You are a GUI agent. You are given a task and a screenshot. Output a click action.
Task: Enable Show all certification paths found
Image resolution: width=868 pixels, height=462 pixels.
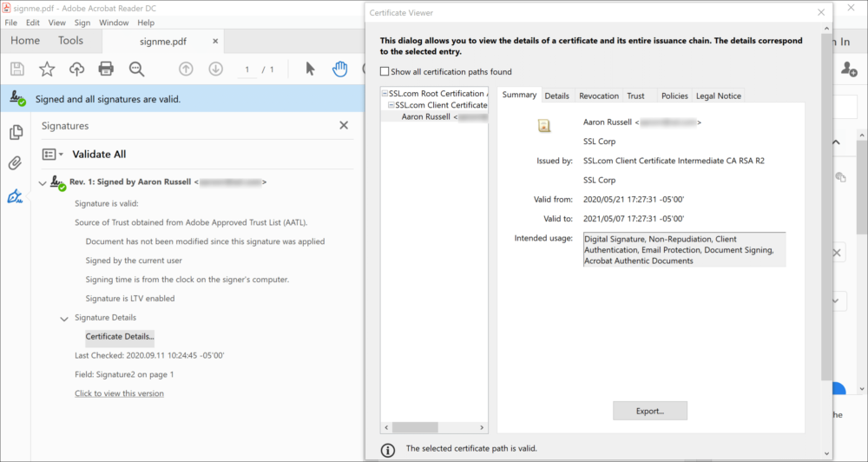tap(385, 72)
